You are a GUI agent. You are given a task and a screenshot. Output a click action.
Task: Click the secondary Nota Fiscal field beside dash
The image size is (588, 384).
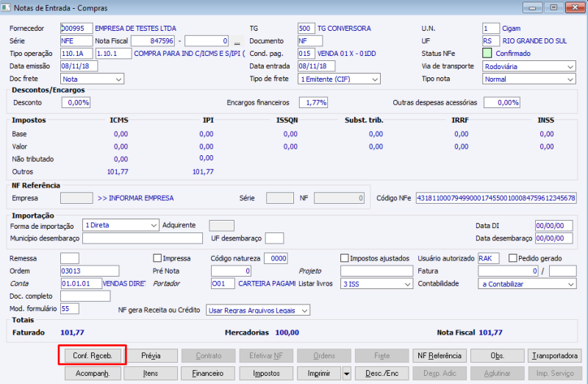click(x=207, y=41)
